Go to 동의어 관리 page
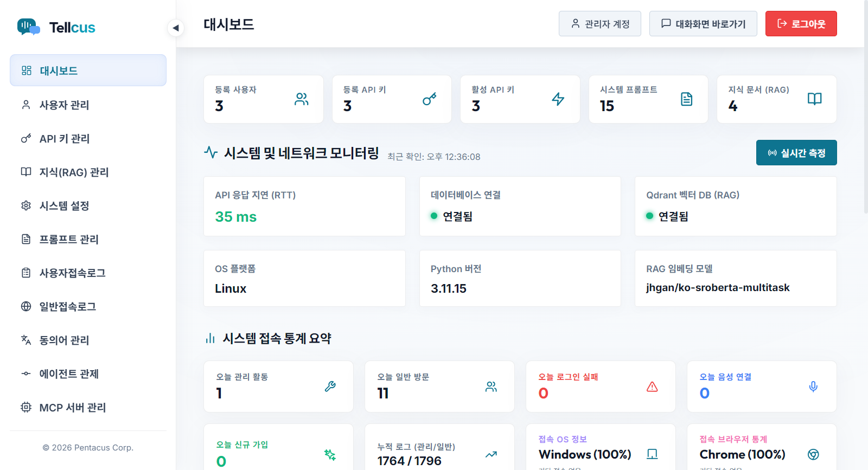This screenshot has width=868, height=470. coord(88,340)
